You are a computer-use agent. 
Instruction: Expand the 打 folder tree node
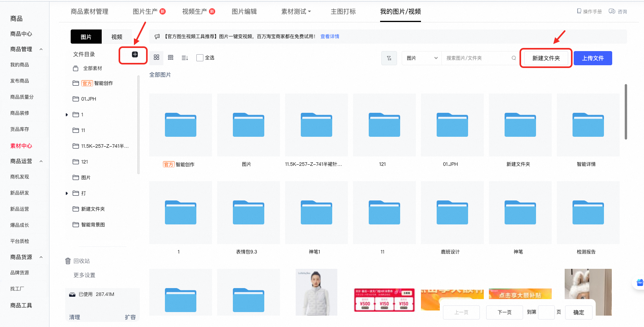[67, 193]
